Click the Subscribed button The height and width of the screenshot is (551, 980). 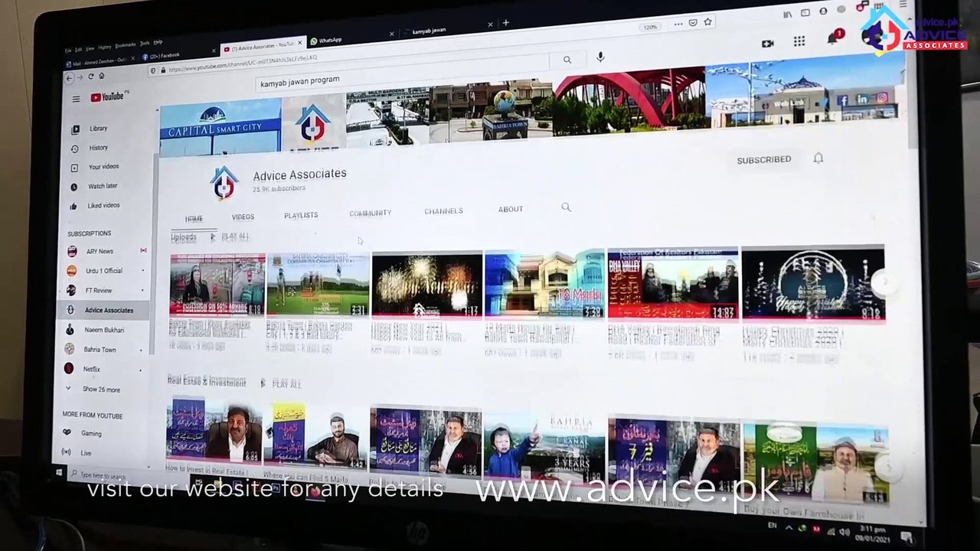[764, 160]
